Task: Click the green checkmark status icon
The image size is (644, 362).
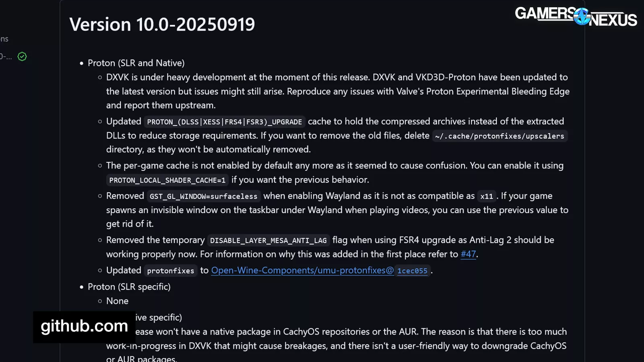Action: click(x=22, y=57)
